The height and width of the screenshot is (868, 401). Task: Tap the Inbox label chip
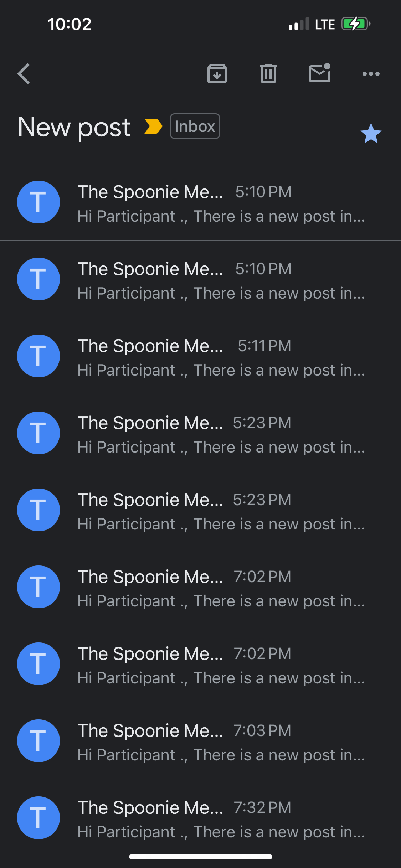(195, 126)
